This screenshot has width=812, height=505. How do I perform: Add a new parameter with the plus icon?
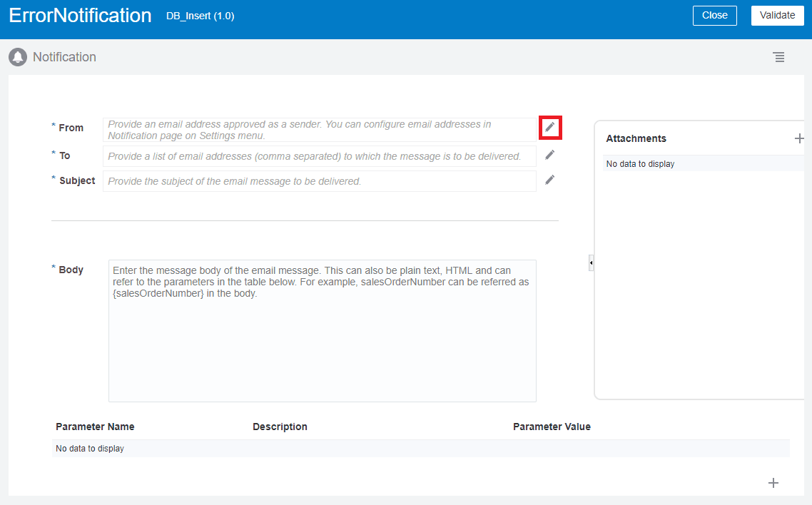[773, 483]
